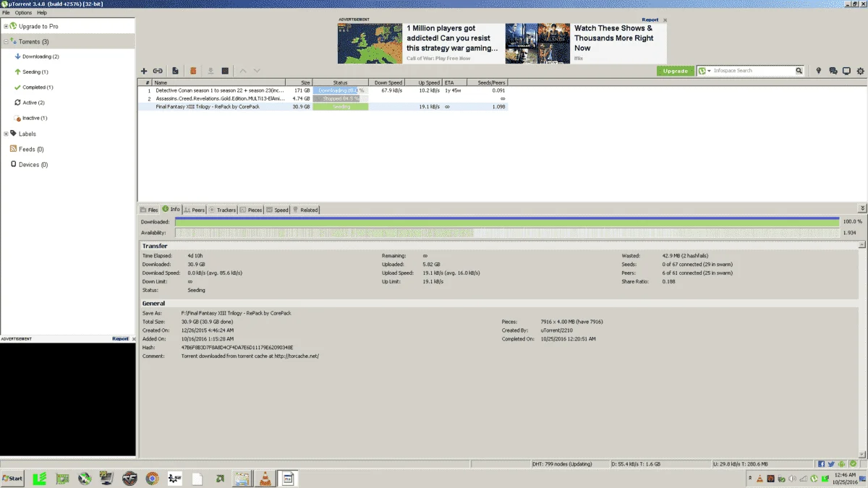The height and width of the screenshot is (488, 868).
Task: Switch to the Related tab
Action: point(305,210)
